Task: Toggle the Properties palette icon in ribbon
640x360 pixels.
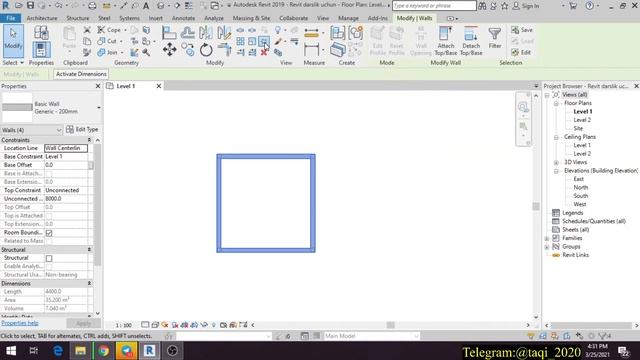Action: pyautogui.click(x=41, y=50)
